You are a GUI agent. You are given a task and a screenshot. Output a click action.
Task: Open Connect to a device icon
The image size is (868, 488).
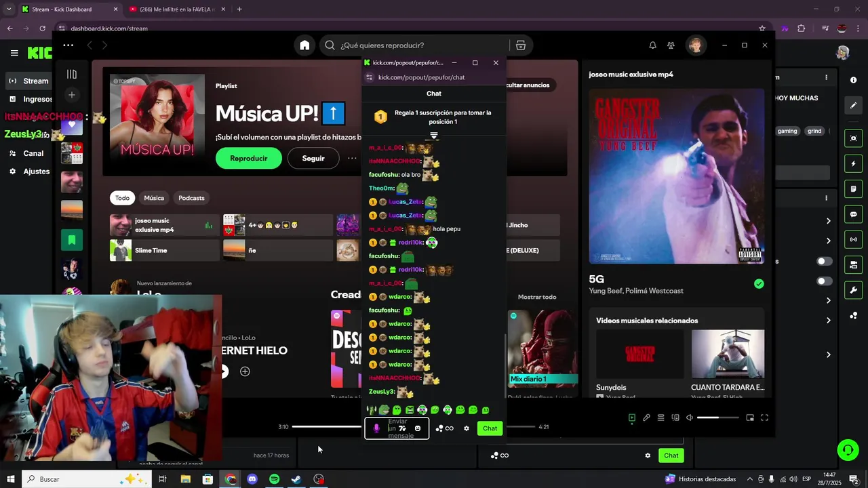tap(675, 418)
